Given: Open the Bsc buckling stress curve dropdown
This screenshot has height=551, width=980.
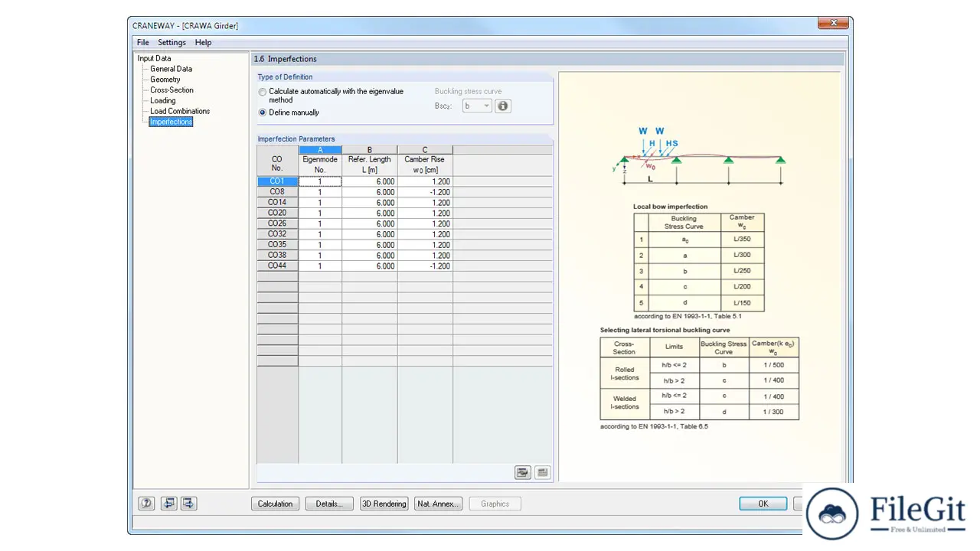Looking at the screenshot, I should tap(477, 106).
